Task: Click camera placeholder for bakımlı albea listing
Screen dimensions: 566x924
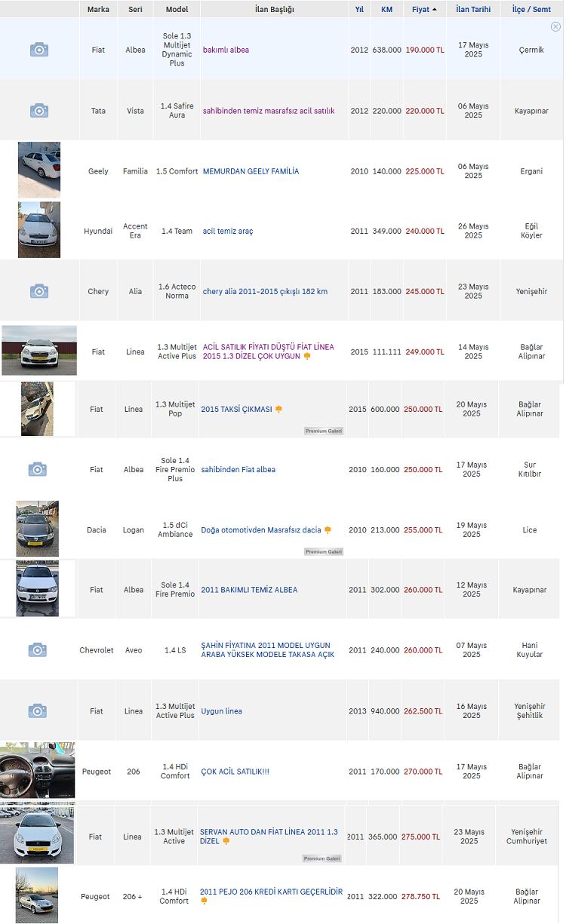Action: click(39, 50)
